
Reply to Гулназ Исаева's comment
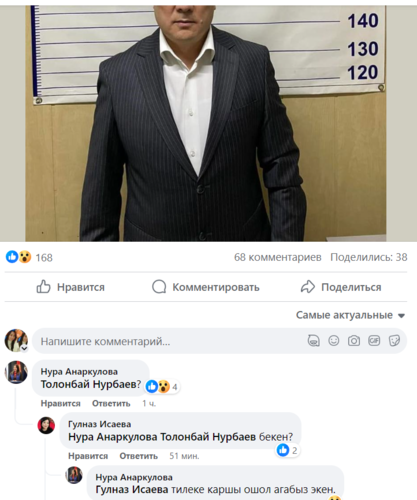(139, 456)
